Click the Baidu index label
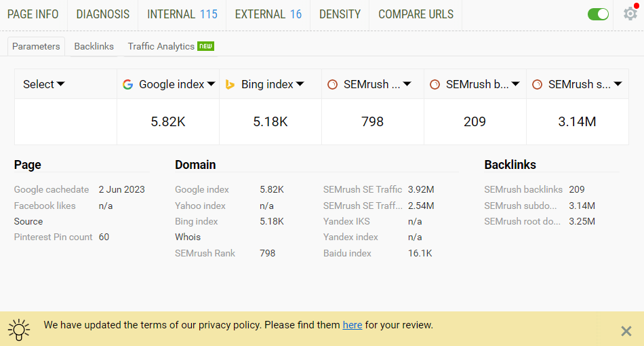This screenshot has height=346, width=644. tap(347, 253)
